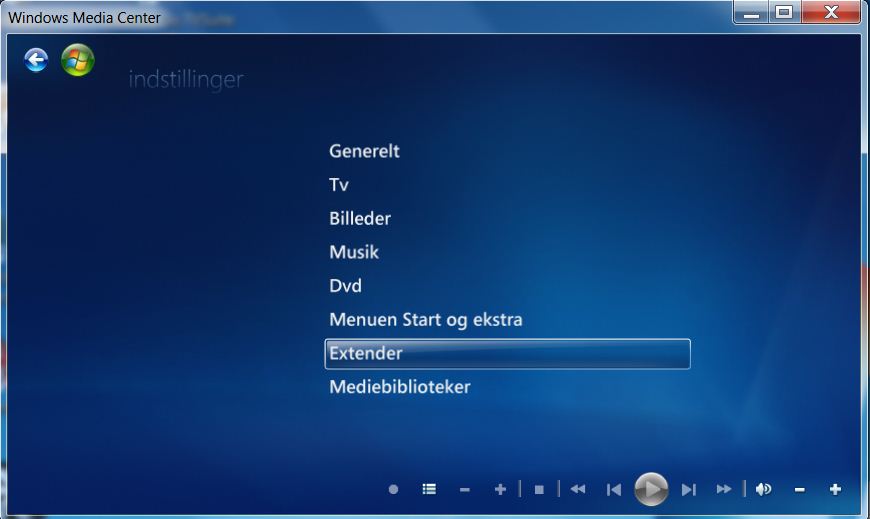Open the Generelt settings
The width and height of the screenshot is (870, 519).
pyautogui.click(x=364, y=151)
